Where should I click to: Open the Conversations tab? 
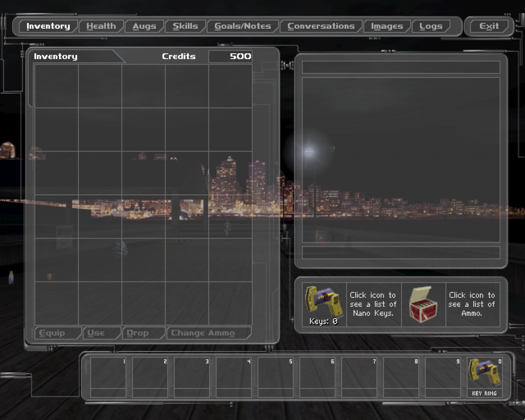pyautogui.click(x=321, y=26)
